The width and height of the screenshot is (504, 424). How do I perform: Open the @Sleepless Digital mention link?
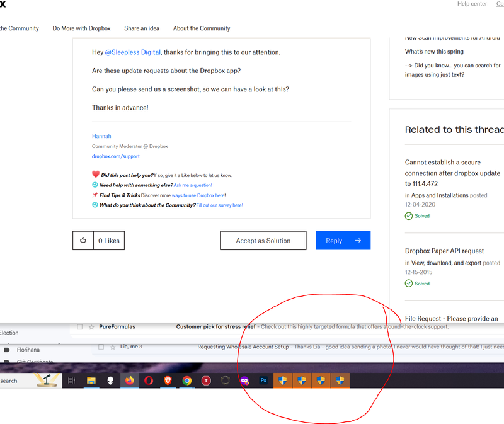tap(132, 52)
